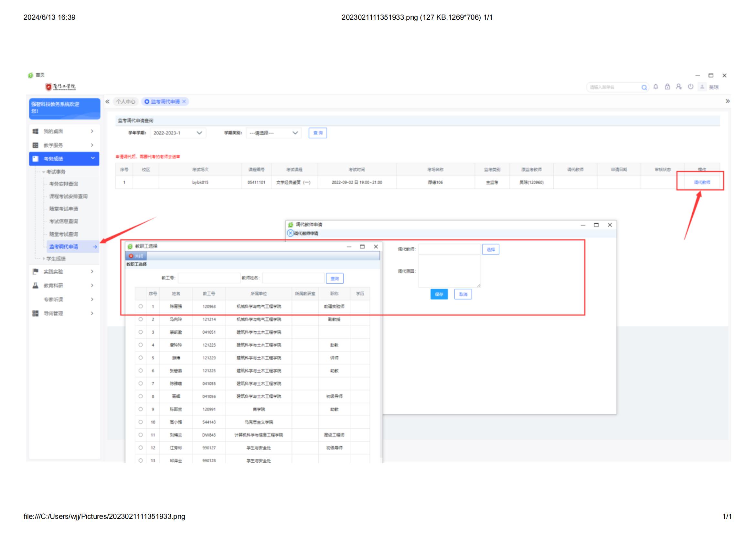The width and height of the screenshot is (756, 534).
Task: Click the power logout icon
Action: pyautogui.click(x=690, y=87)
